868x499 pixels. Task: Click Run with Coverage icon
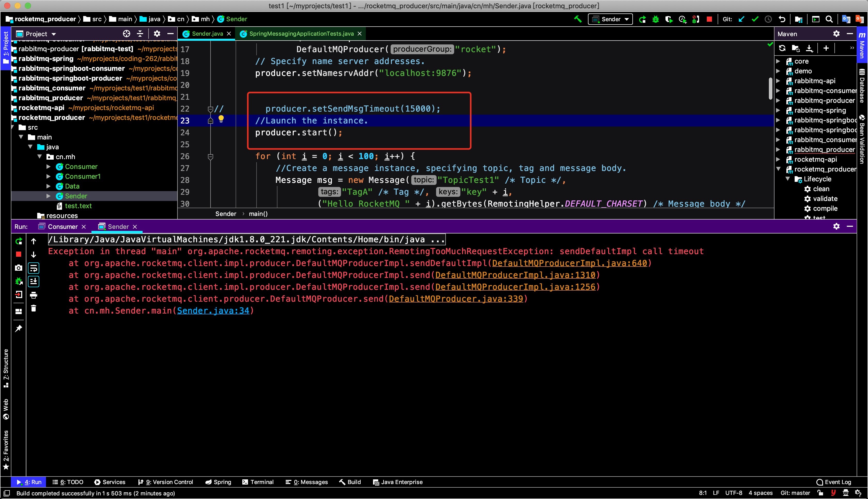click(669, 19)
